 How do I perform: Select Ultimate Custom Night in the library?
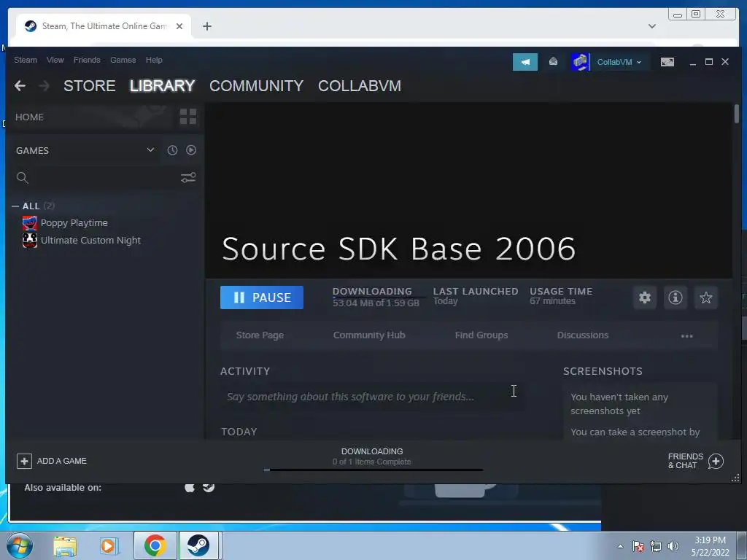90,240
